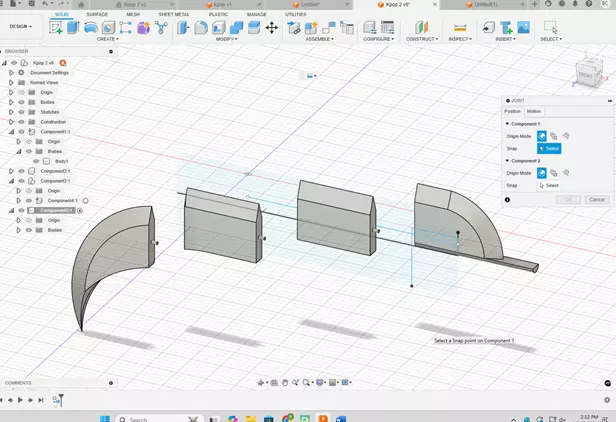Click the Configure Model icon

(369, 28)
